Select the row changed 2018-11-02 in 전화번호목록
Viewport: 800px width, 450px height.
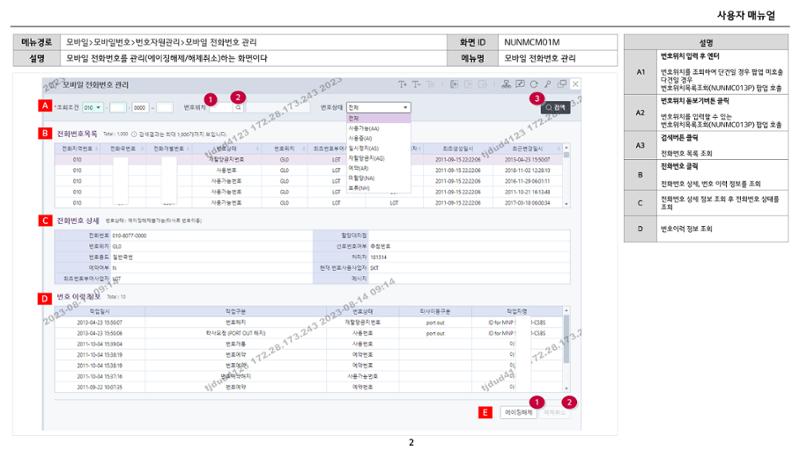[x=309, y=170]
